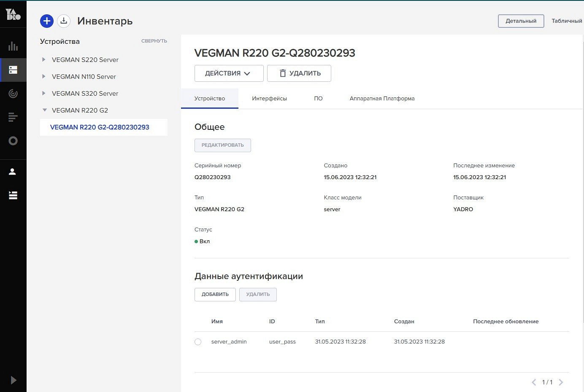Click ДОБАВИТЬ under authentication data
The height and width of the screenshot is (392, 584).
point(215,295)
